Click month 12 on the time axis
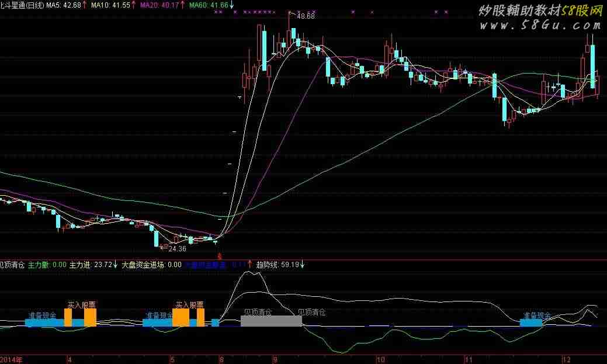Viewport: 607px width, 364px height. tap(565, 358)
